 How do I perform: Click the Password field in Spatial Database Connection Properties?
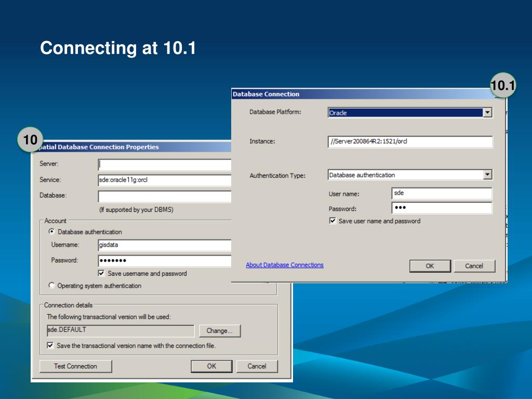click(x=165, y=261)
